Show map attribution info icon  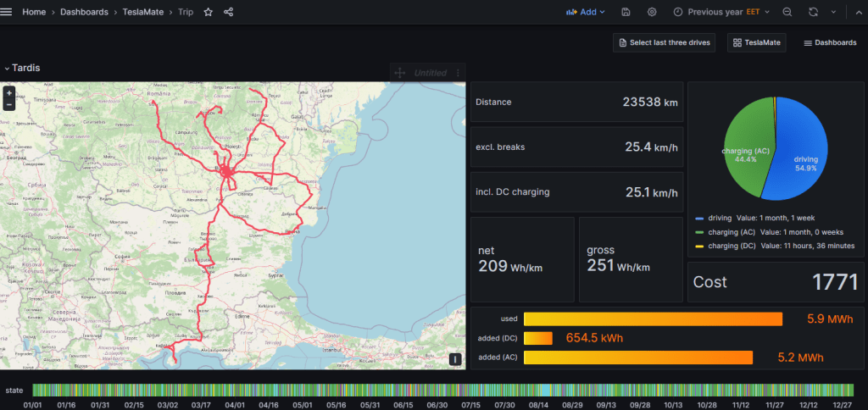tap(455, 359)
